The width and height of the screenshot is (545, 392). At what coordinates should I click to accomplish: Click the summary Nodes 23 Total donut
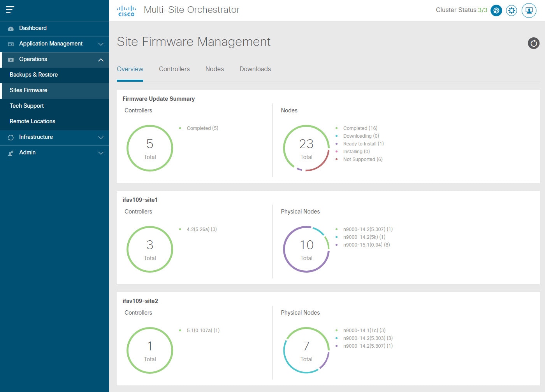tap(306, 148)
